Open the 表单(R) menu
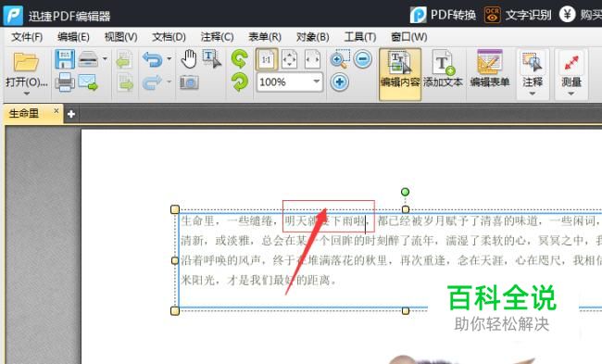 265,37
